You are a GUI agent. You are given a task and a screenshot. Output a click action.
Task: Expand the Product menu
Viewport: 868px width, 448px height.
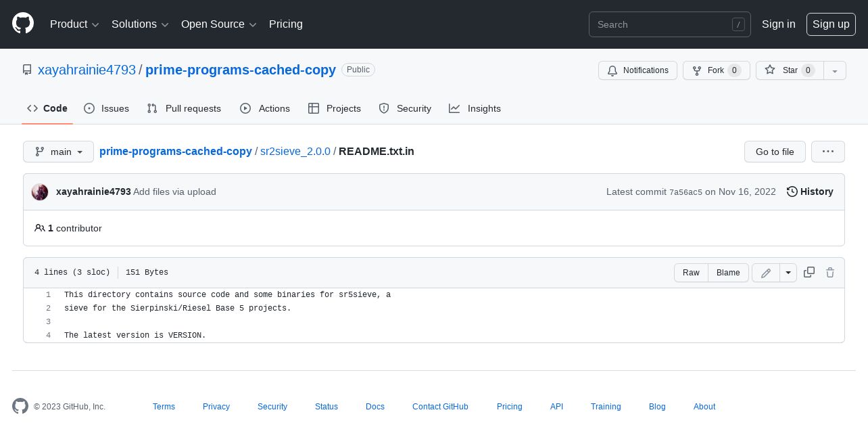(x=74, y=24)
